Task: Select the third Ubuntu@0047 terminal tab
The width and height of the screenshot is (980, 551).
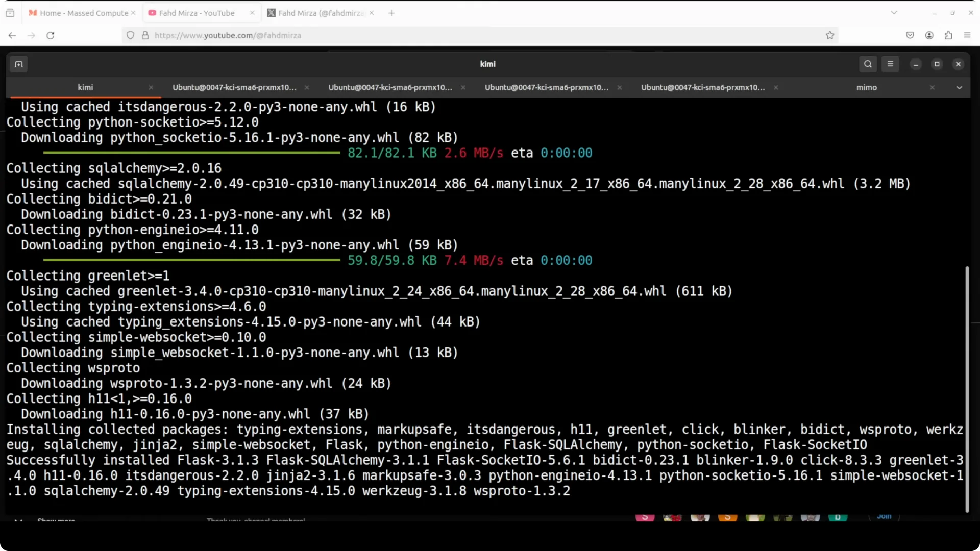Action: tap(390, 88)
